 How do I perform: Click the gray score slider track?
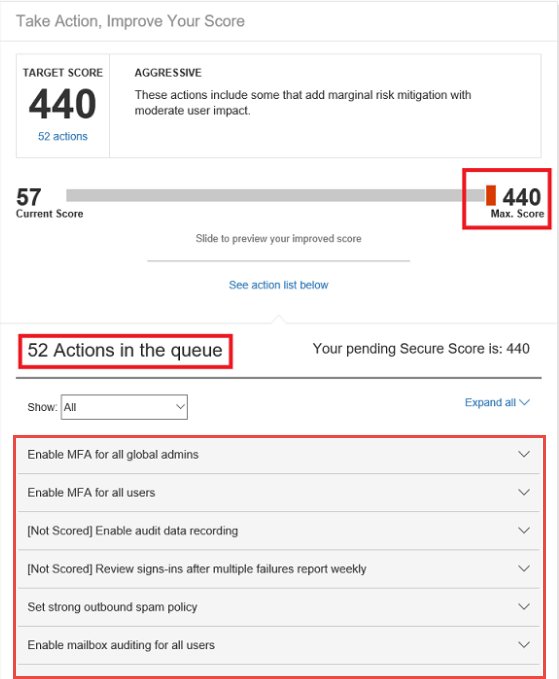point(276,195)
